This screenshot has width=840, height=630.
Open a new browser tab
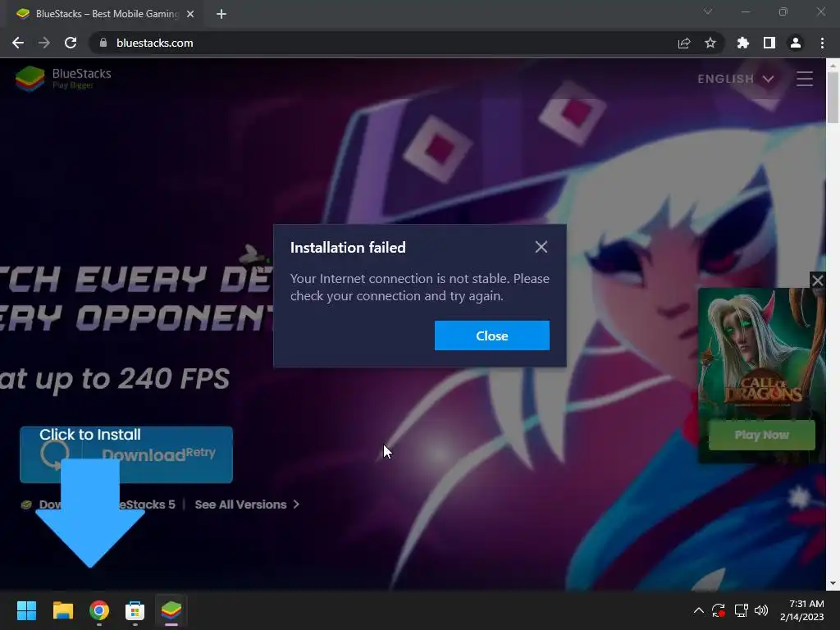(x=221, y=14)
